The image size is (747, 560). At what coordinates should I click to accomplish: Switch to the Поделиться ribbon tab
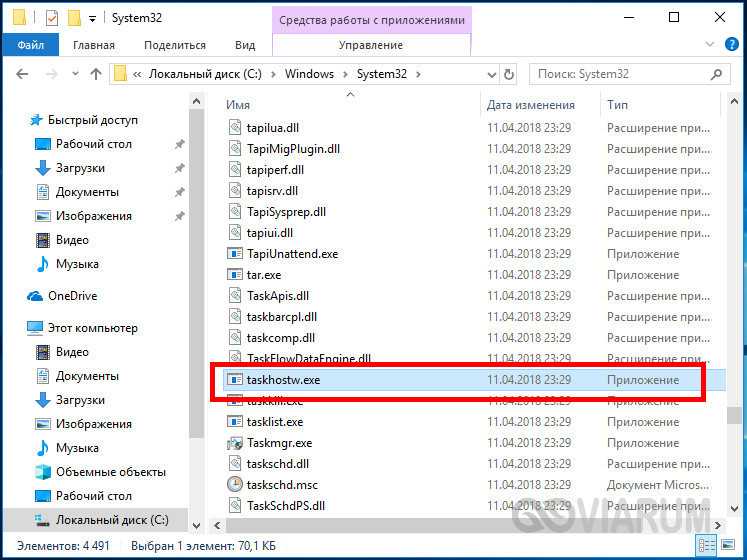[175, 45]
